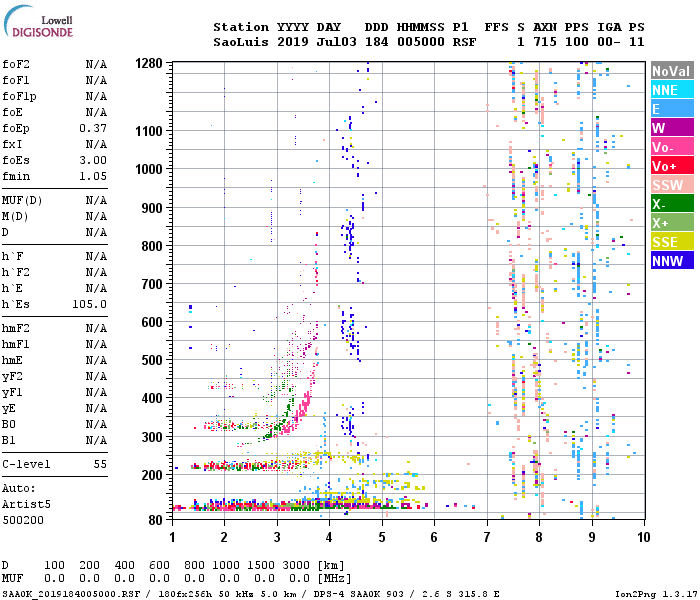Select the foEs value 3.00
700x600 pixels.
coord(93,160)
